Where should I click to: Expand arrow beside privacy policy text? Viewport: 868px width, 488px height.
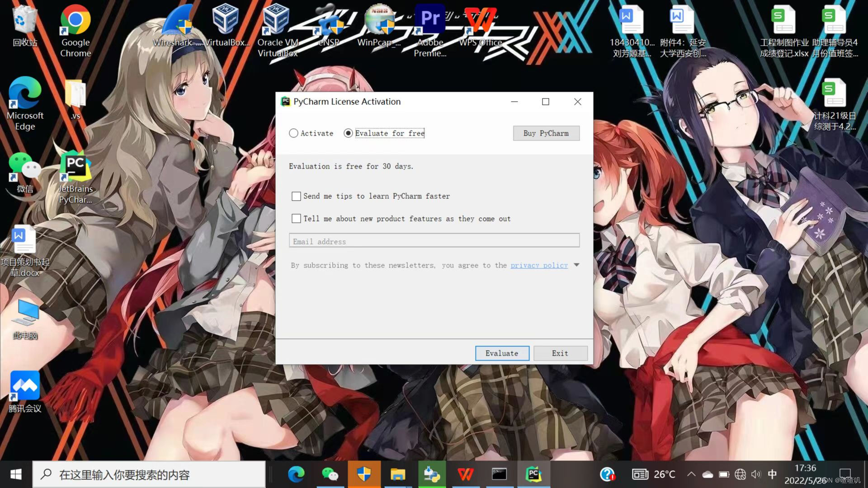point(576,265)
